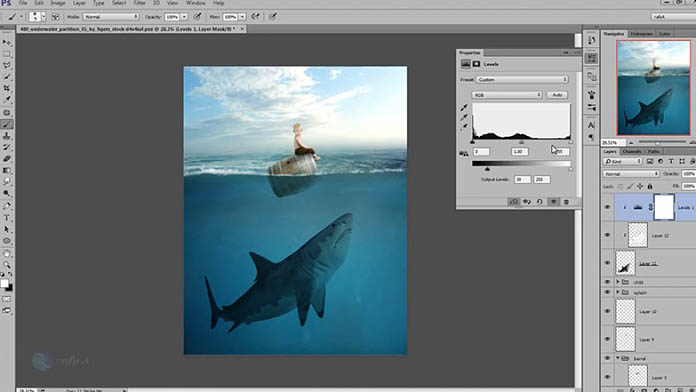Image resolution: width=696 pixels, height=392 pixels.
Task: Select the Crop tool
Action: 7,88
